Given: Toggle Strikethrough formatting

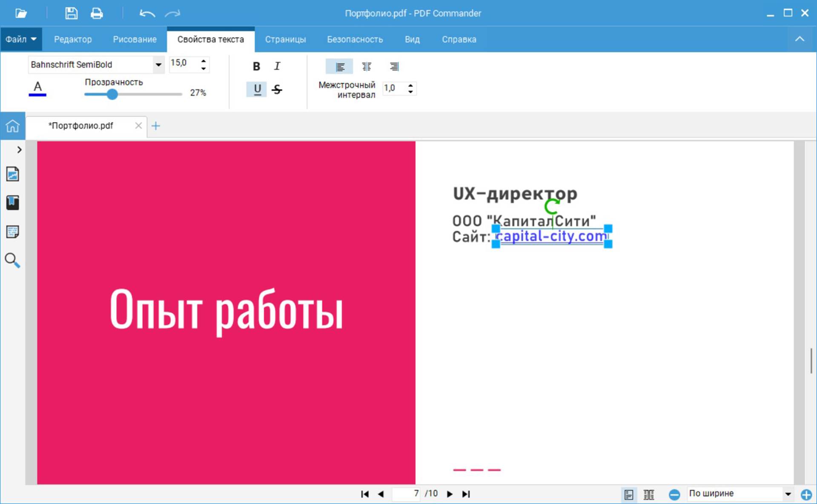Looking at the screenshot, I should pyautogui.click(x=277, y=89).
